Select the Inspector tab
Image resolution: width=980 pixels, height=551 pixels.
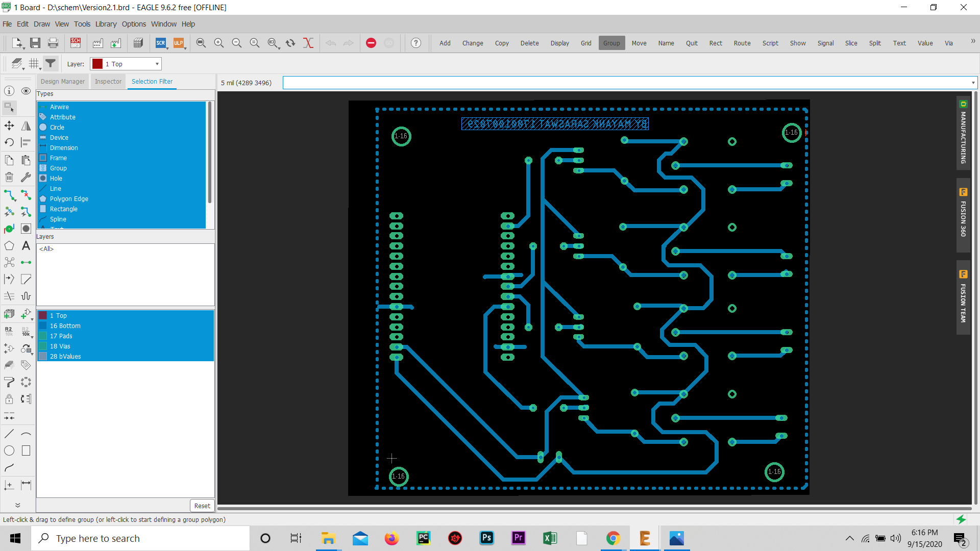click(108, 82)
